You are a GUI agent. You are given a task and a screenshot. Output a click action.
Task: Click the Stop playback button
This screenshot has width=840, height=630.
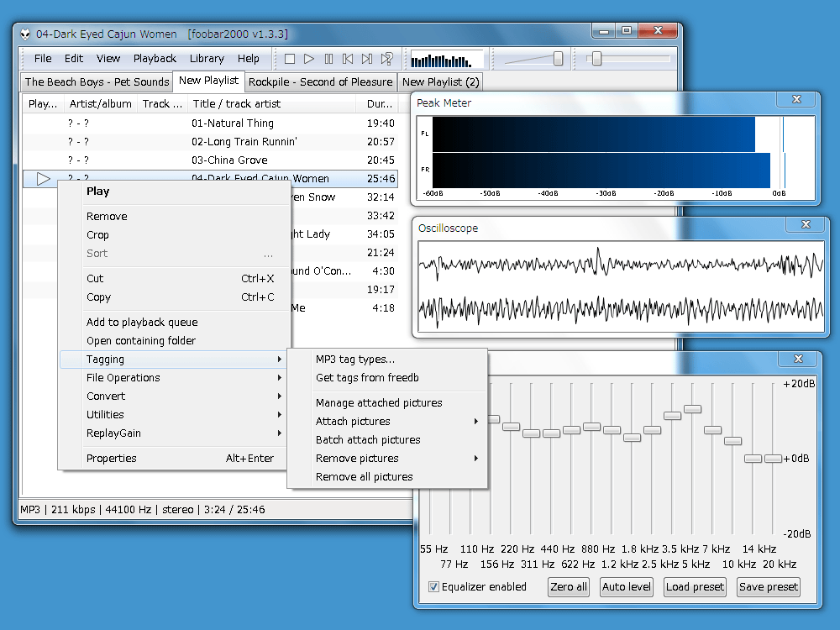point(290,59)
